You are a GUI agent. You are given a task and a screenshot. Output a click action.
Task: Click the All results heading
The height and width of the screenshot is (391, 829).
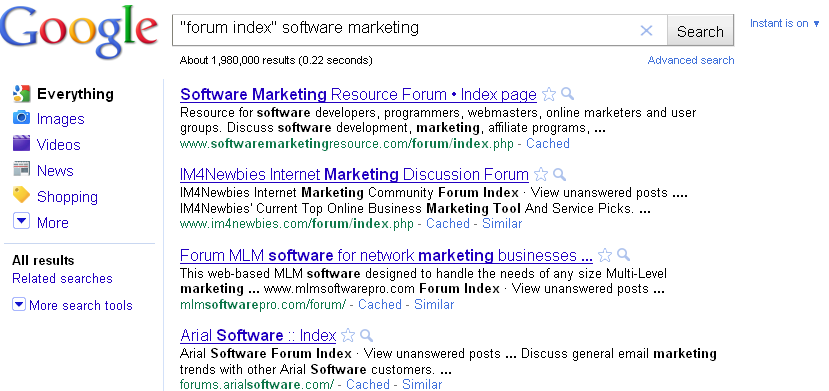43,260
